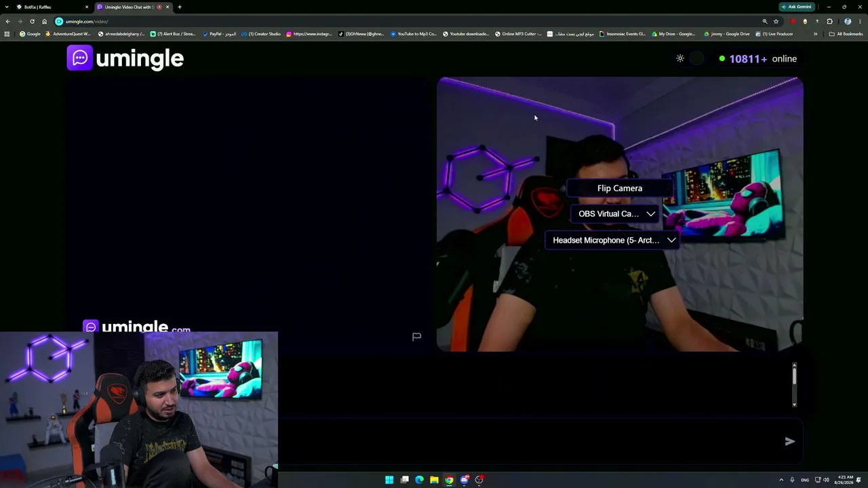868x488 pixels.
Task: Open the volume control in system tray
Action: [826, 480]
